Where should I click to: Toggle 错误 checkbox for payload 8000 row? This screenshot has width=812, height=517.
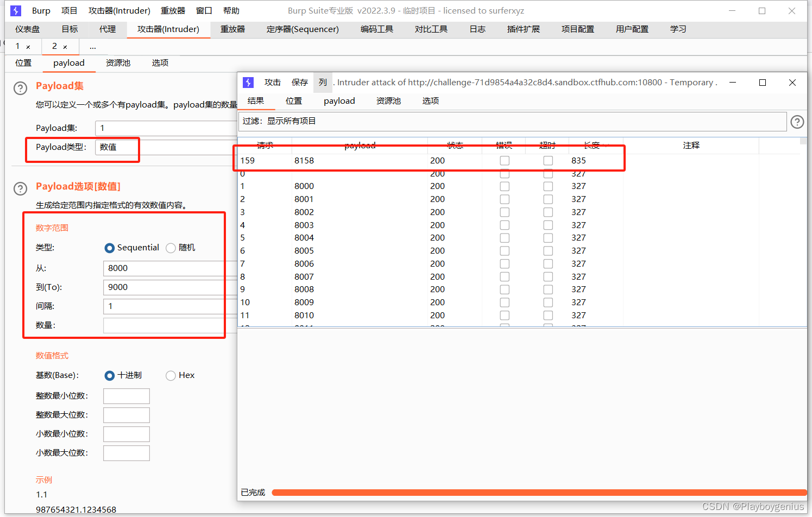tap(505, 186)
